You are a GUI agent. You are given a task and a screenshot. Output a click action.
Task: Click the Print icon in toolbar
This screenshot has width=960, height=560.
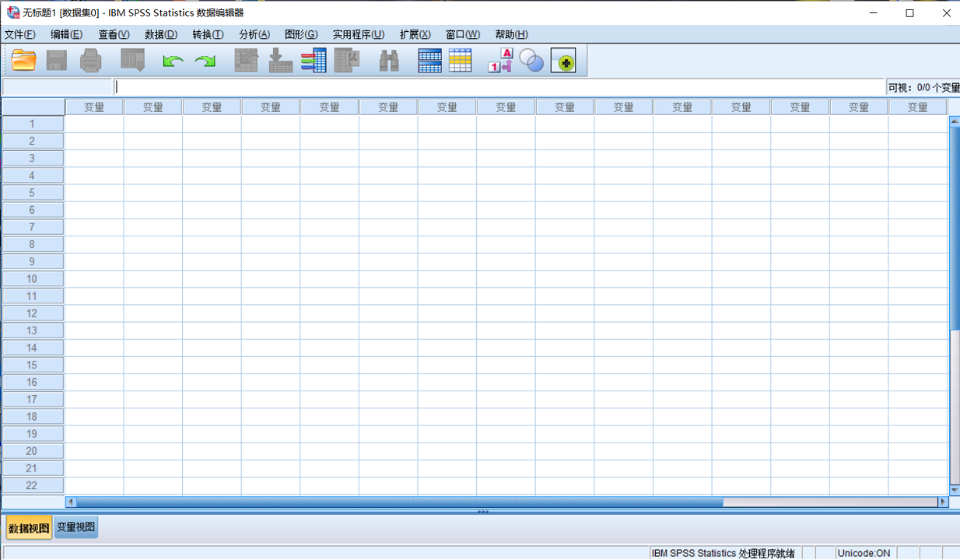coord(91,60)
